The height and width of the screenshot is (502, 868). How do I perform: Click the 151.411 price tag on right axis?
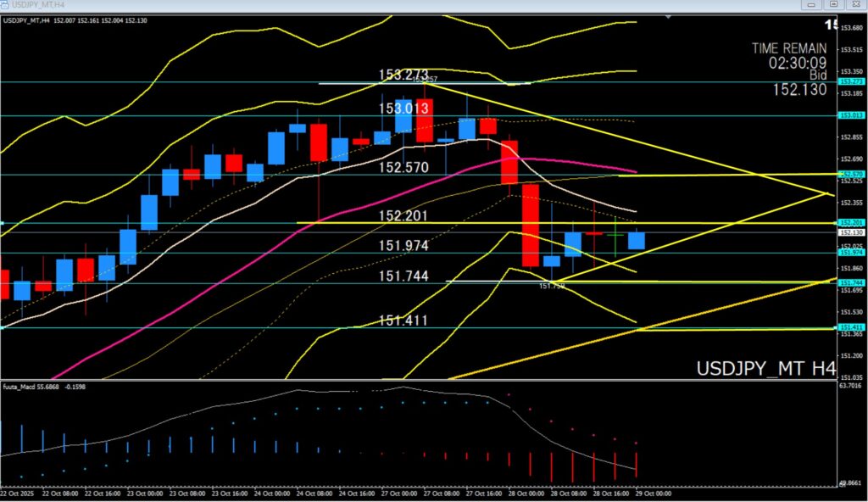pos(849,327)
